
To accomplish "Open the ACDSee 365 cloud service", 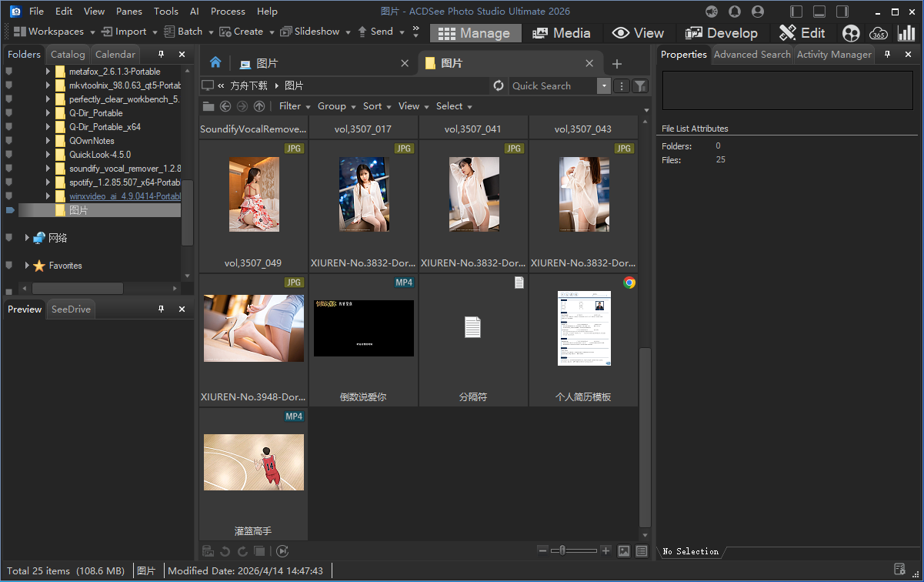I will click(x=879, y=33).
